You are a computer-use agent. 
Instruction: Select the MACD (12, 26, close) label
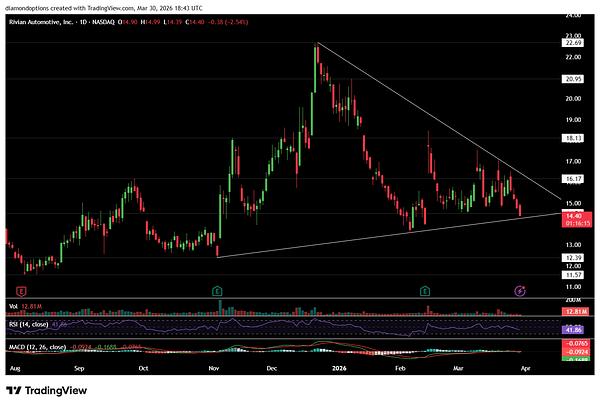(x=40, y=345)
